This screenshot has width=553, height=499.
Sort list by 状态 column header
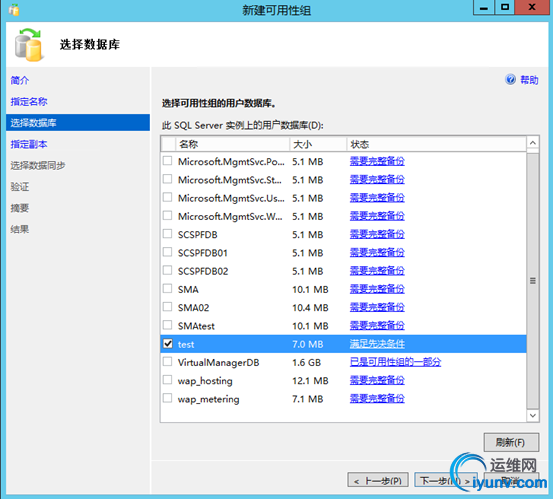point(436,144)
